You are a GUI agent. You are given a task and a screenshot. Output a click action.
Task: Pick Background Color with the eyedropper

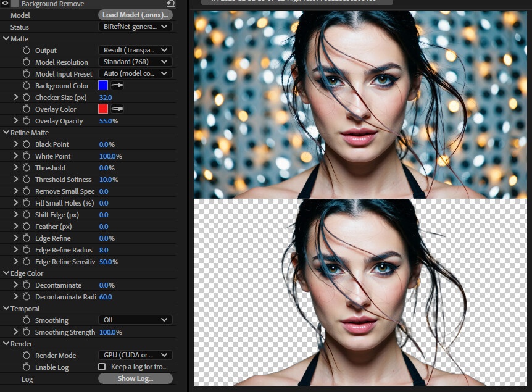click(117, 86)
